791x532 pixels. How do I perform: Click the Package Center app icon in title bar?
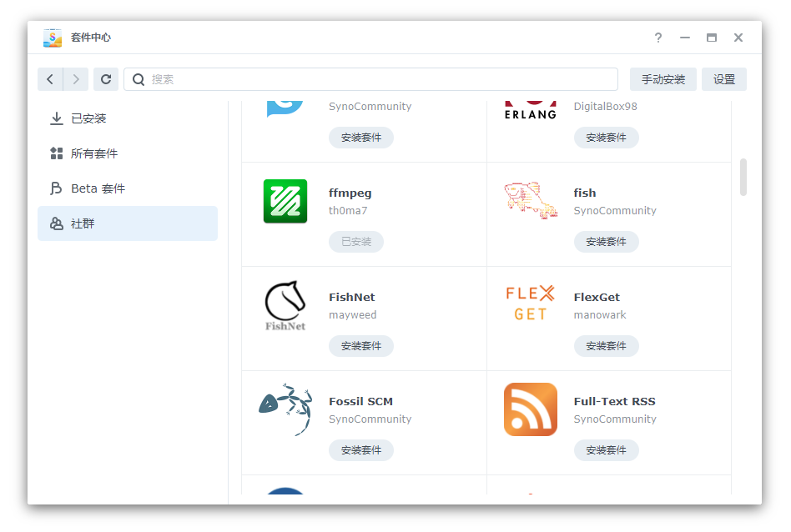tap(53, 38)
